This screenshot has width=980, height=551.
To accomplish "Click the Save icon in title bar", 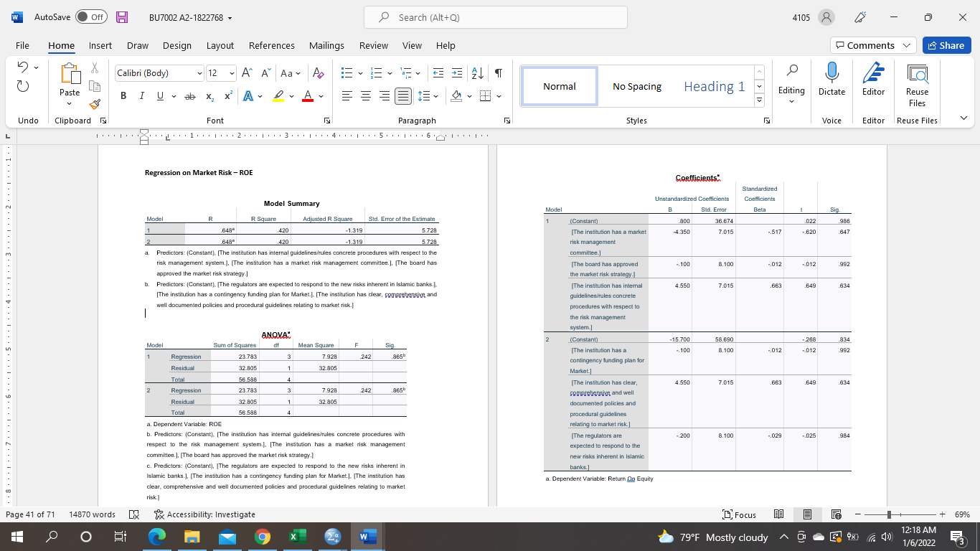I will tap(122, 17).
